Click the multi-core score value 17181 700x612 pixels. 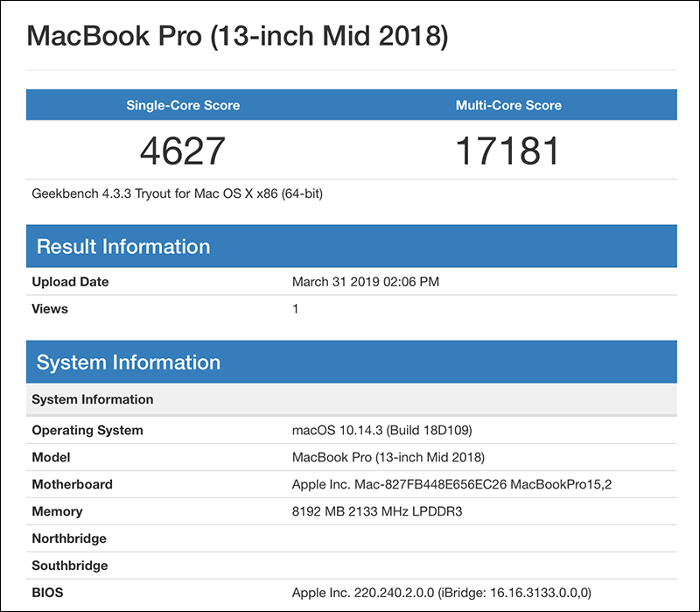pos(507,151)
